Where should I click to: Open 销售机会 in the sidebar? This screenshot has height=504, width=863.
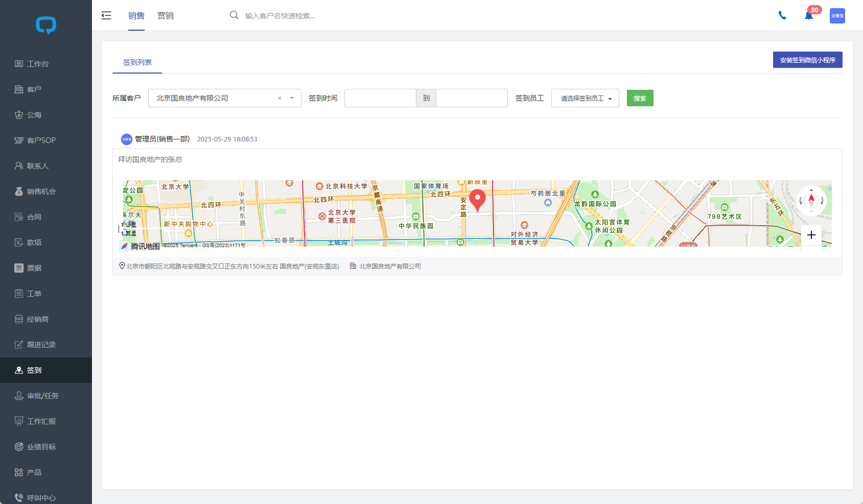coord(41,191)
